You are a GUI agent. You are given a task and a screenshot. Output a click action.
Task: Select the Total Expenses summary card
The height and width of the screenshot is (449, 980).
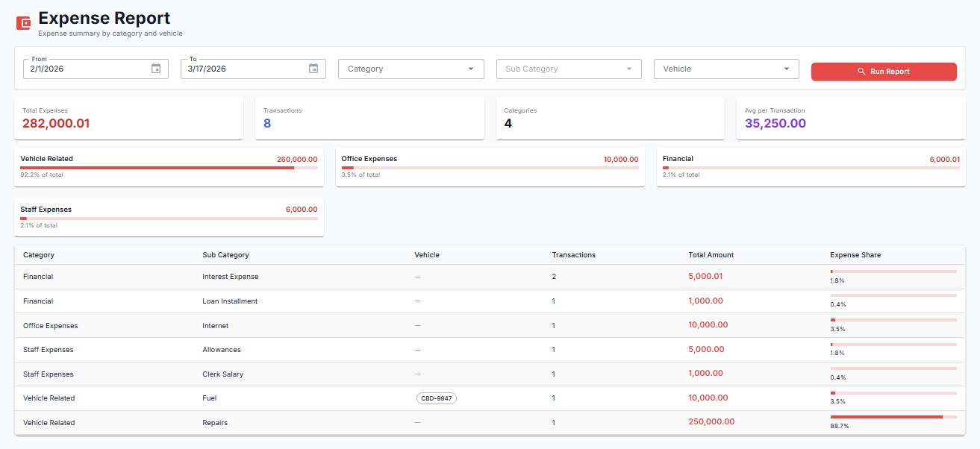[128, 118]
